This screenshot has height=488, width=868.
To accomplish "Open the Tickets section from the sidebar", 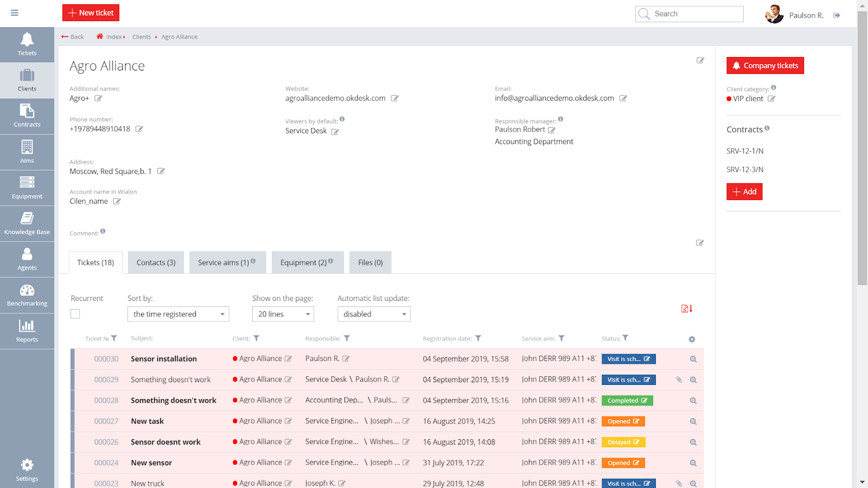I will (27, 43).
